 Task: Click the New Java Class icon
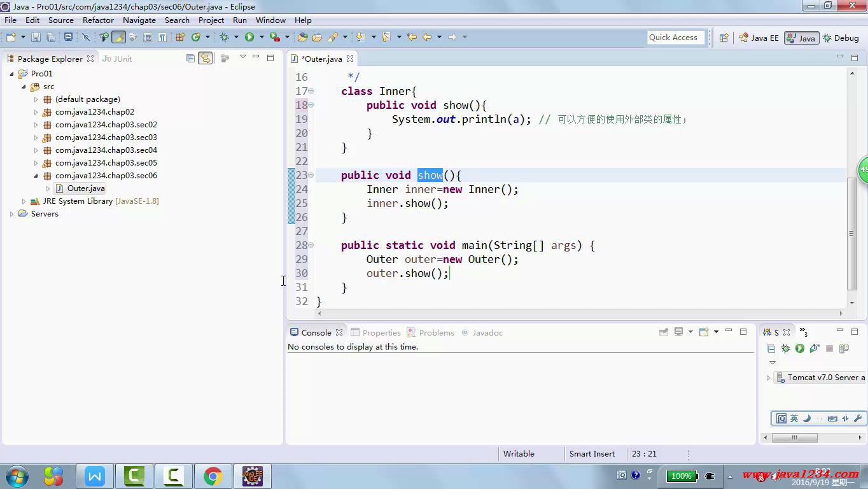click(x=196, y=37)
